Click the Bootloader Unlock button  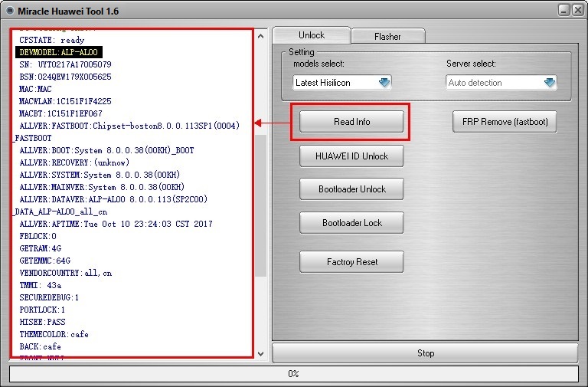[x=351, y=189]
